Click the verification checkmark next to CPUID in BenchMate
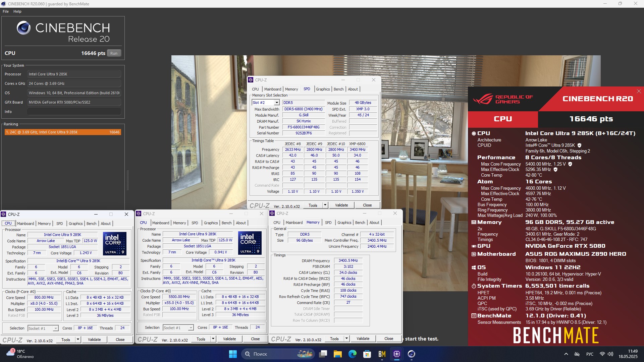The width and height of the screenshot is (644, 362). tap(579, 145)
